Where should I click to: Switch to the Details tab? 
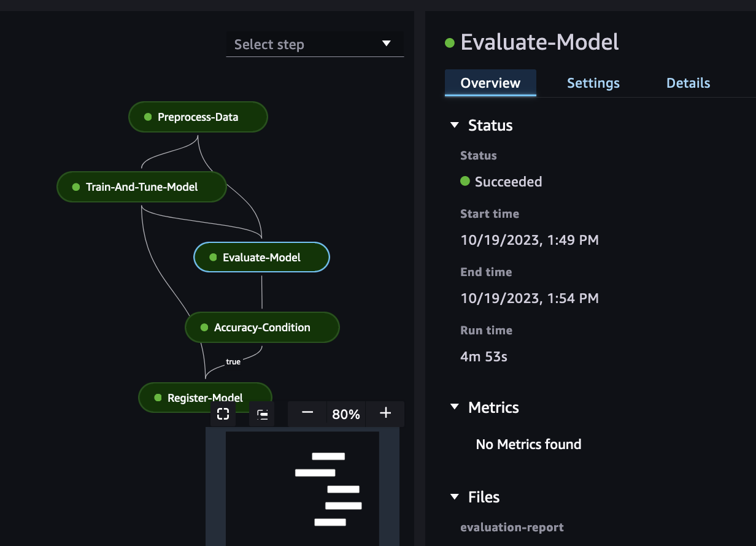[x=688, y=83]
